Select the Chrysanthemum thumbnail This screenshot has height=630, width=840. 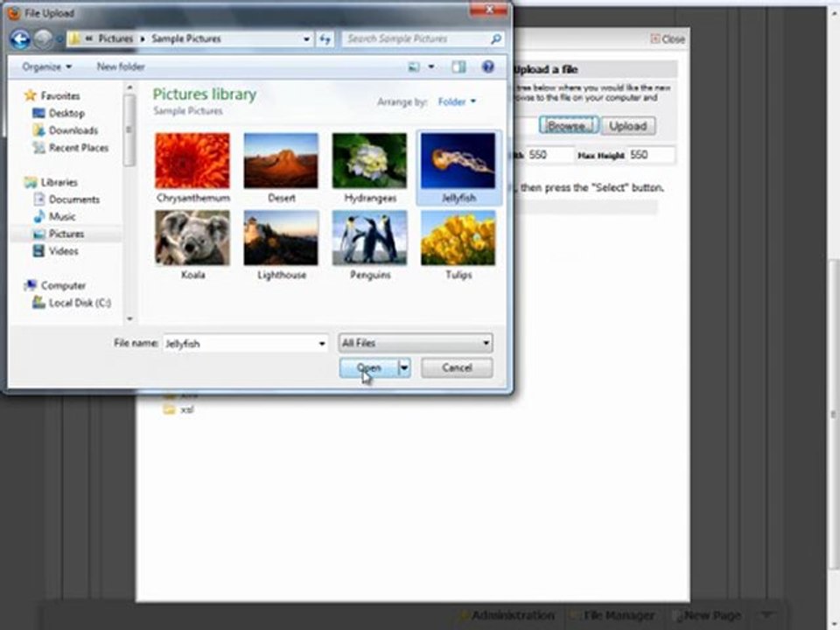192,161
